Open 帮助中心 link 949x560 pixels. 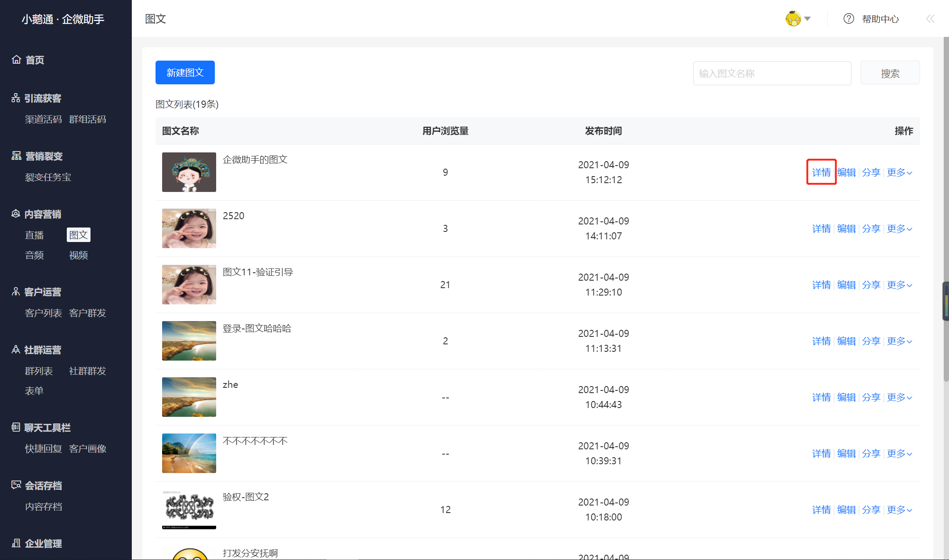point(880,19)
